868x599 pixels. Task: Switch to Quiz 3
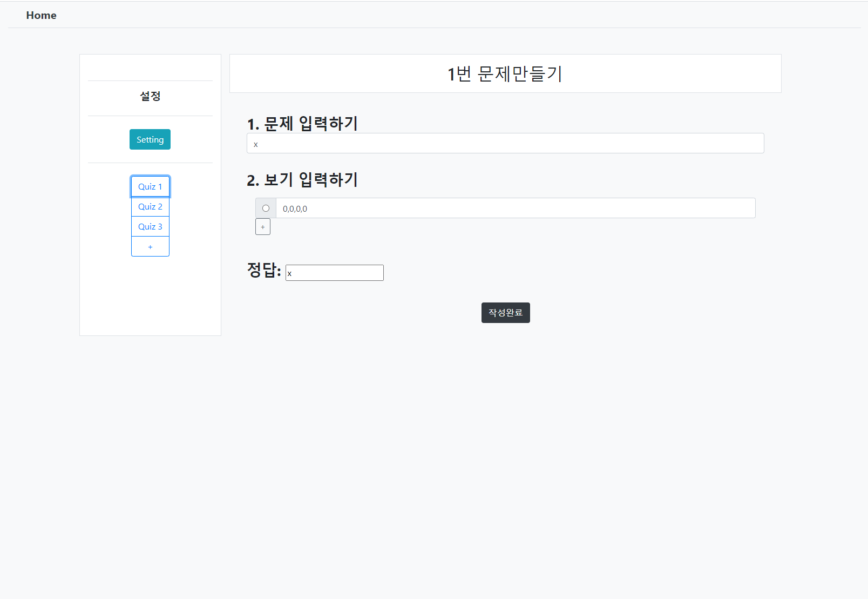click(150, 227)
